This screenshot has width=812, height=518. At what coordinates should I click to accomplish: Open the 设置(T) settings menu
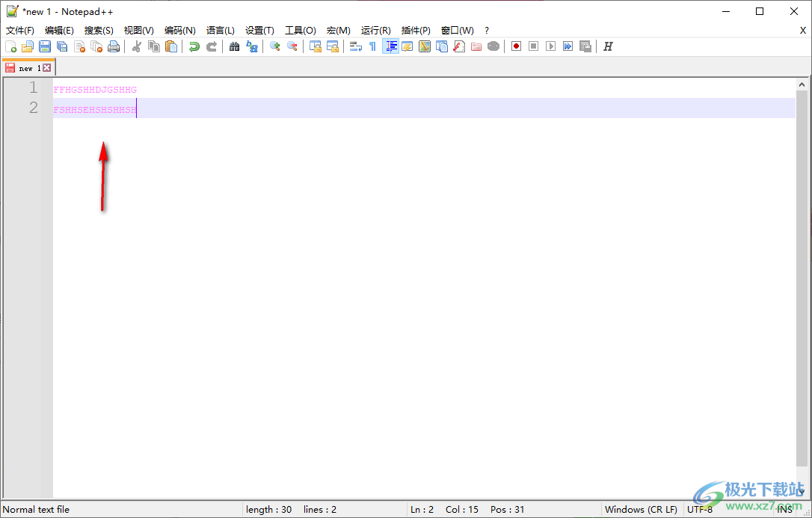[x=259, y=30]
